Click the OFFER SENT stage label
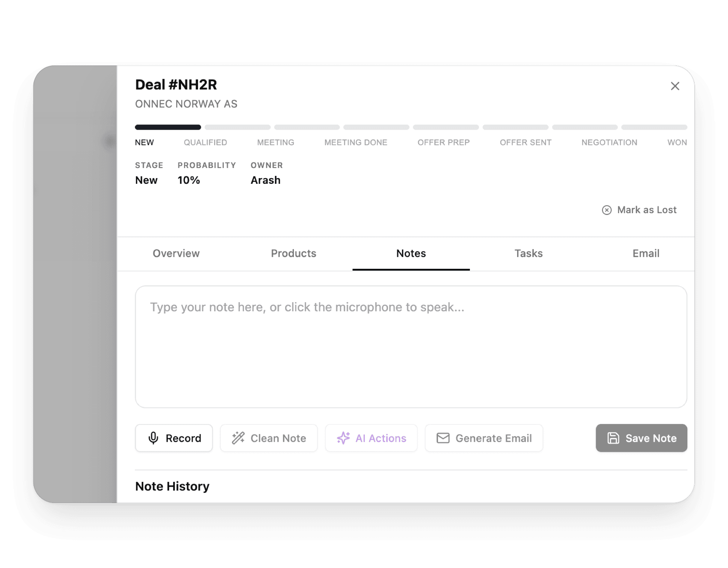Screen dimensions: 728x568 coord(526,142)
